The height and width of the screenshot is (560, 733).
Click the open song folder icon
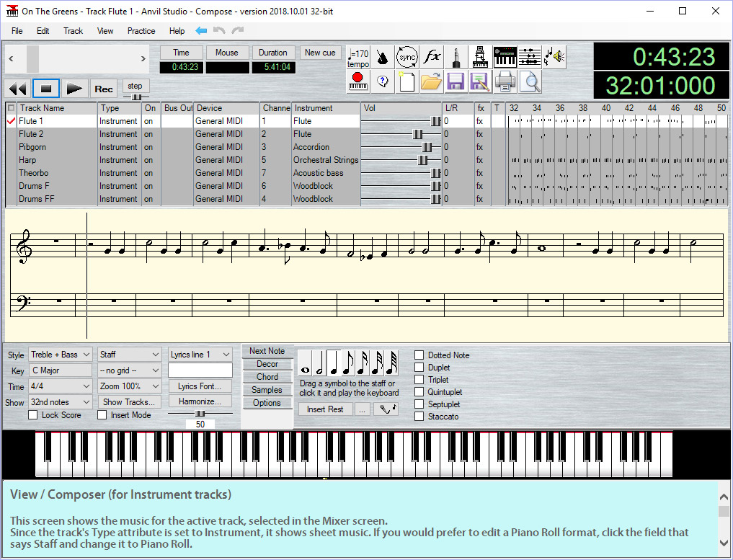click(x=431, y=82)
